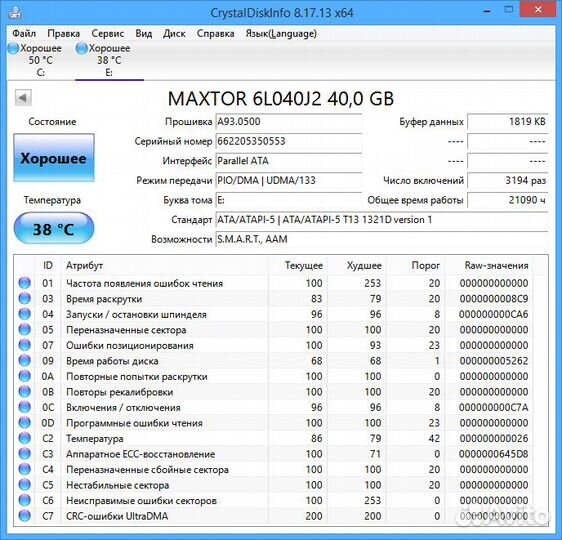Click the Хорошее health status button
The image size is (562, 540).
click(x=54, y=158)
